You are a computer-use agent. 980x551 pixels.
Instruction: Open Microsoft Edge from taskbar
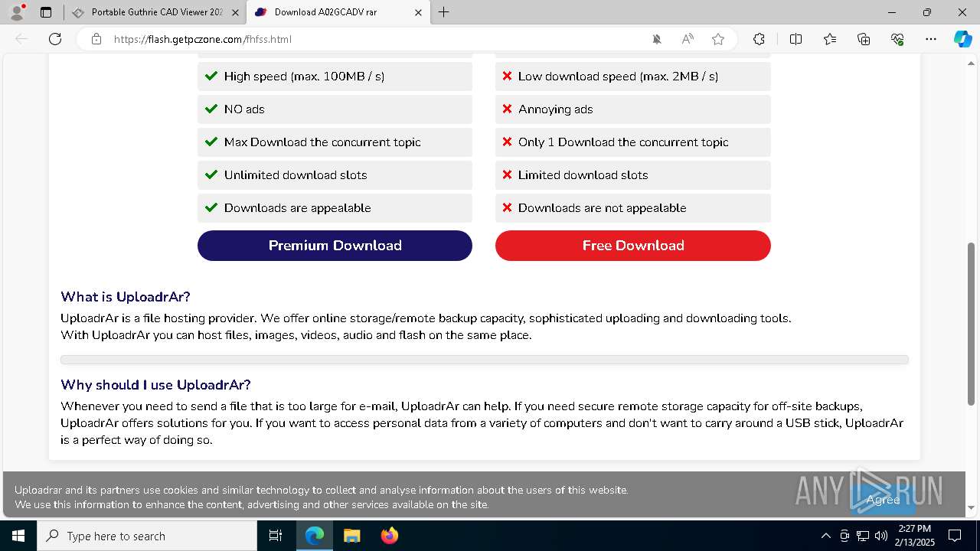[x=315, y=536]
